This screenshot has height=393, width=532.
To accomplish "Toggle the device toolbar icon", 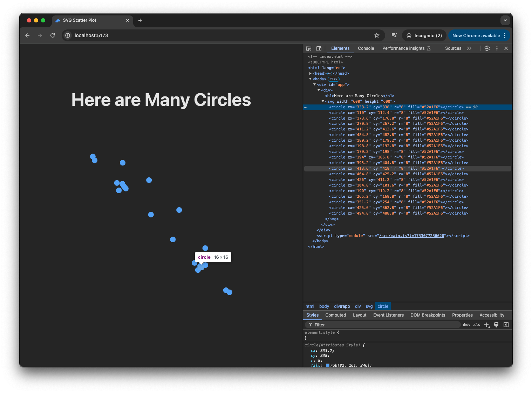I will coord(319,48).
